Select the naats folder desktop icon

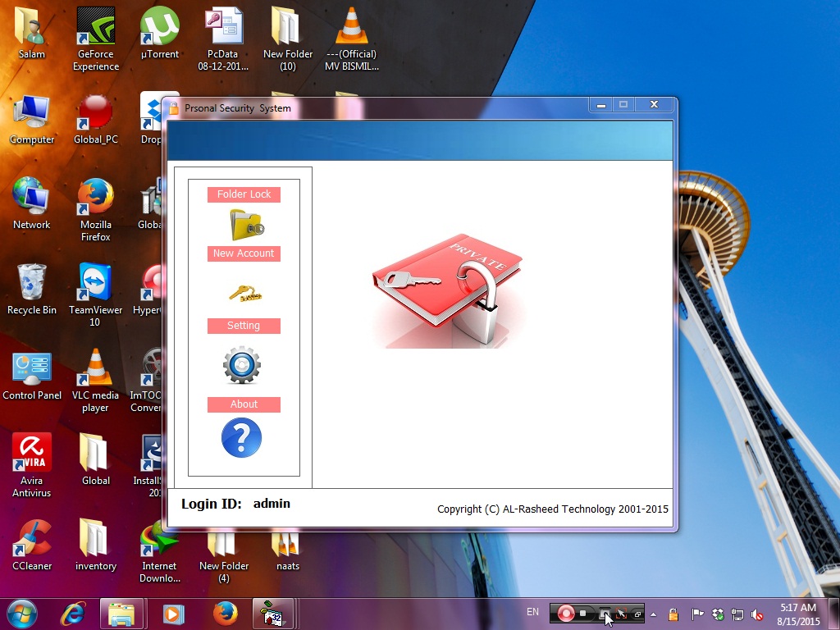coord(288,552)
